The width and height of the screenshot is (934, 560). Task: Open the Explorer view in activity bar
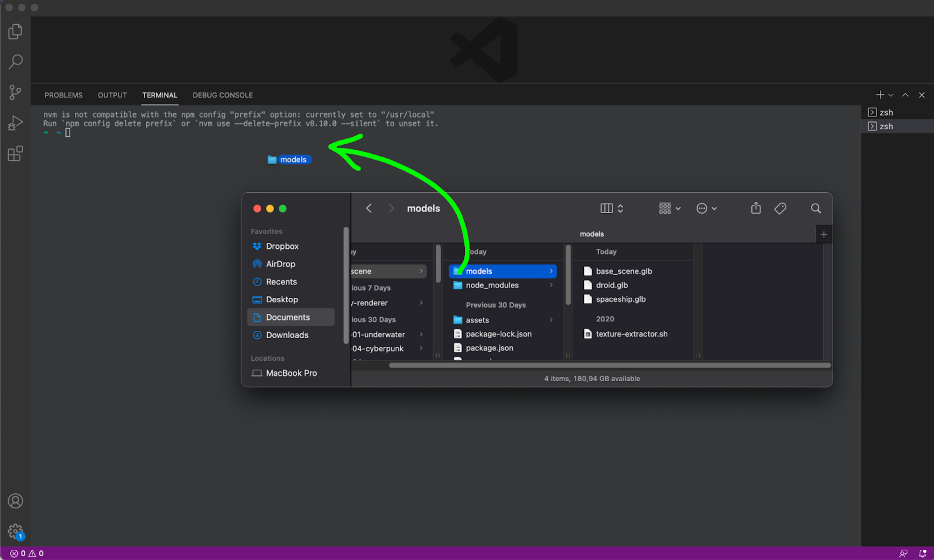coord(15,32)
